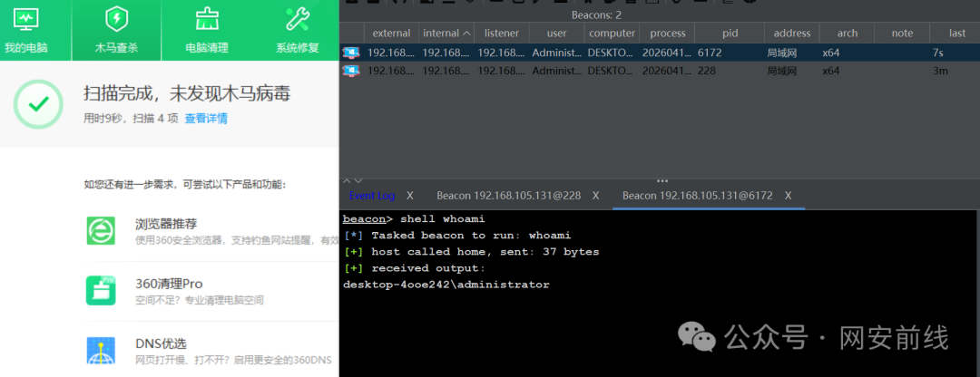Click the 360 browser recommendation icon
The height and width of the screenshot is (377, 980).
pyautogui.click(x=101, y=230)
